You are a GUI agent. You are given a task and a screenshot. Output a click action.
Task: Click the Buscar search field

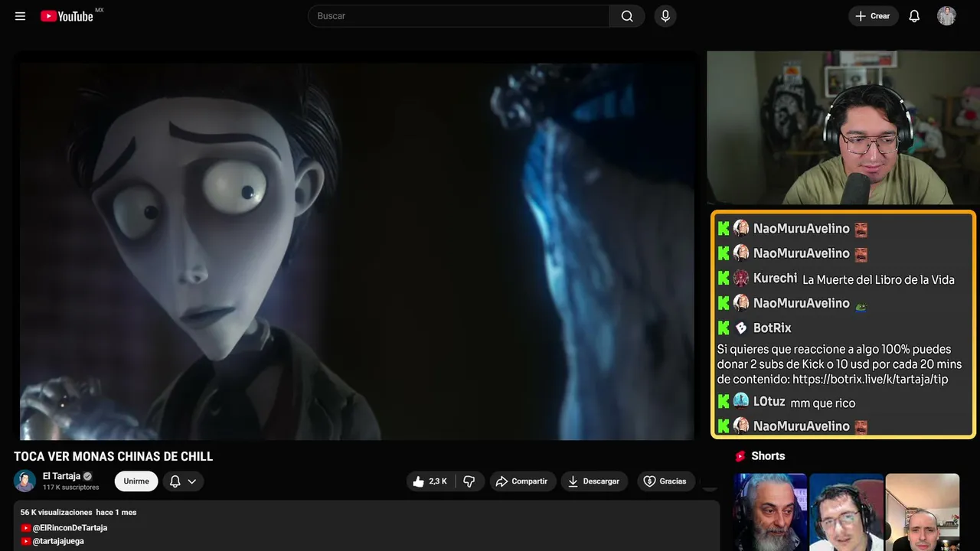coord(459,16)
